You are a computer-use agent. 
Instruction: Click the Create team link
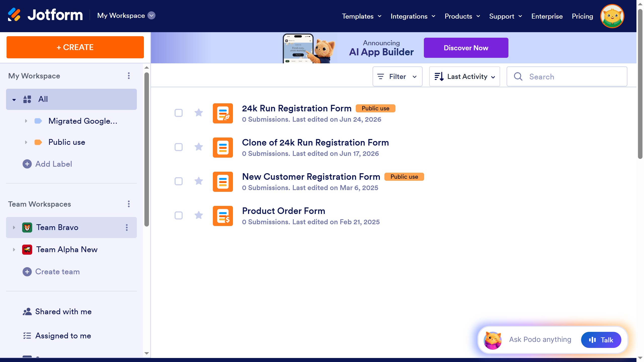coord(57,271)
